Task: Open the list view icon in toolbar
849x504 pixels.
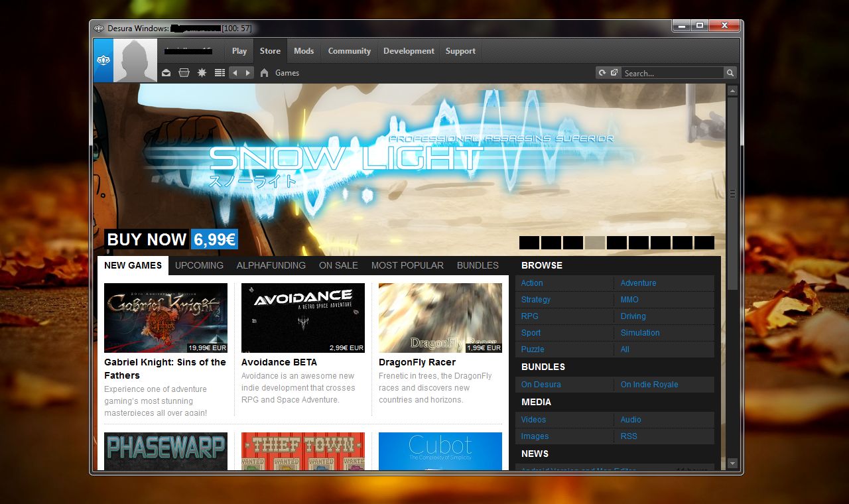Action: 220,73
